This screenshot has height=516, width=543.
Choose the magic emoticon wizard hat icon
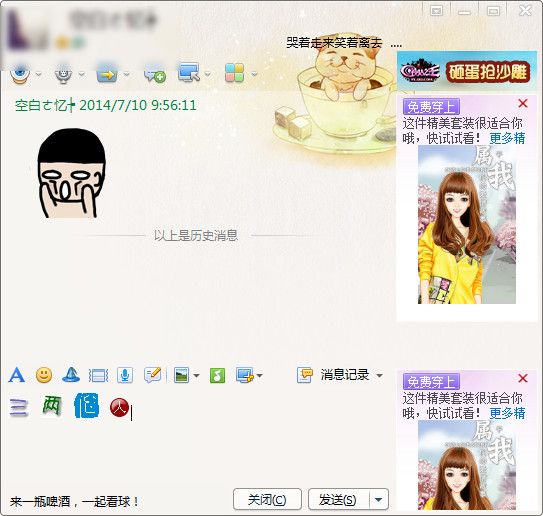tap(71, 375)
